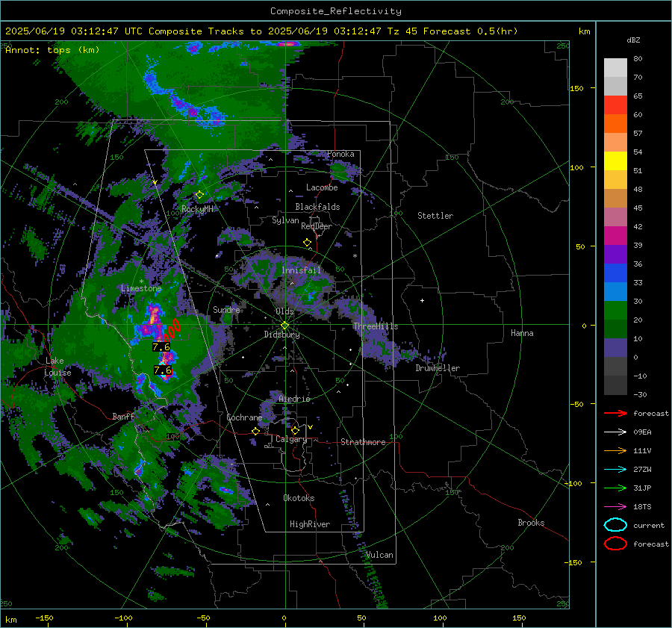This screenshot has width=672, height=628.
Task: Click the Airdrie city label
Action: (x=294, y=399)
